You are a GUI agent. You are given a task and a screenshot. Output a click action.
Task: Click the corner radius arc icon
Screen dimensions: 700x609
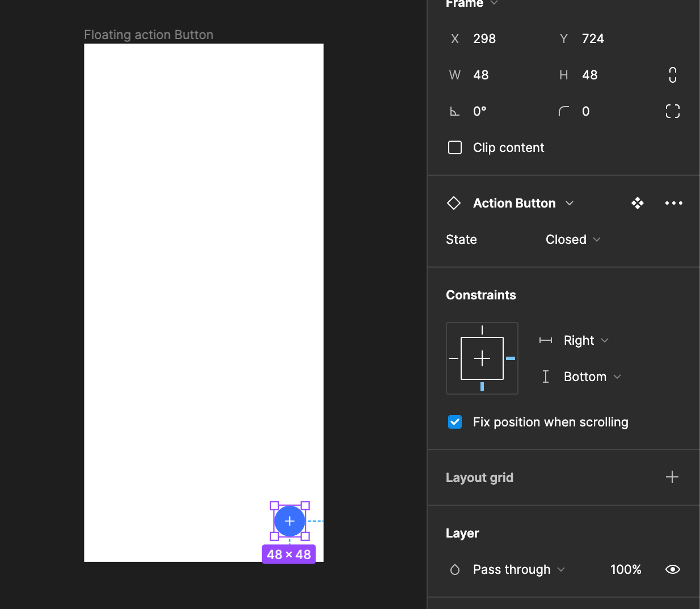(563, 111)
